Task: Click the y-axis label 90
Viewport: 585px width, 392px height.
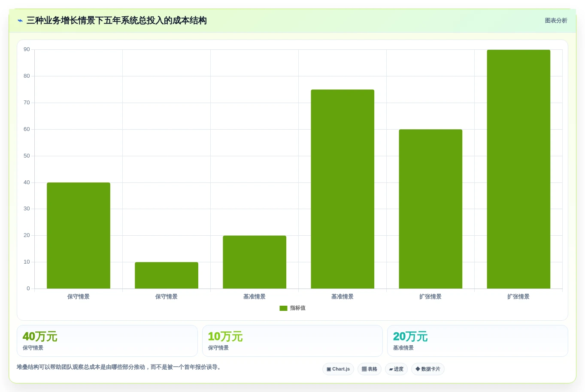Action: [27, 49]
